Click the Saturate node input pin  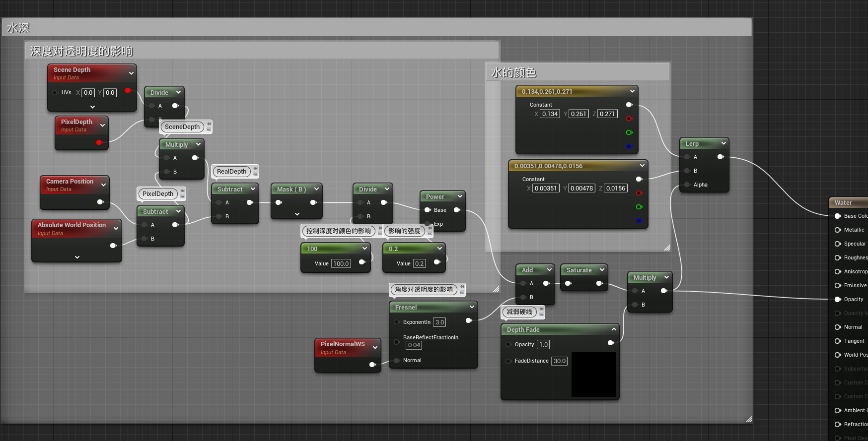tap(568, 283)
